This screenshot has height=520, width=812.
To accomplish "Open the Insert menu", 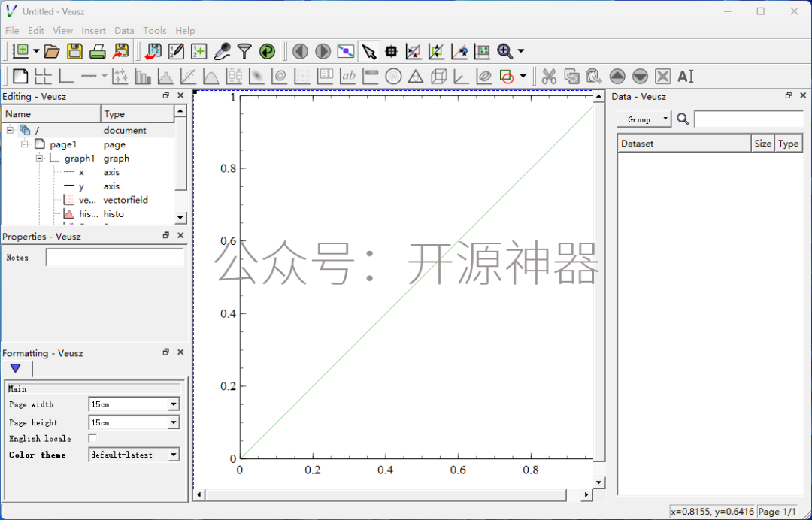I will pyautogui.click(x=94, y=31).
